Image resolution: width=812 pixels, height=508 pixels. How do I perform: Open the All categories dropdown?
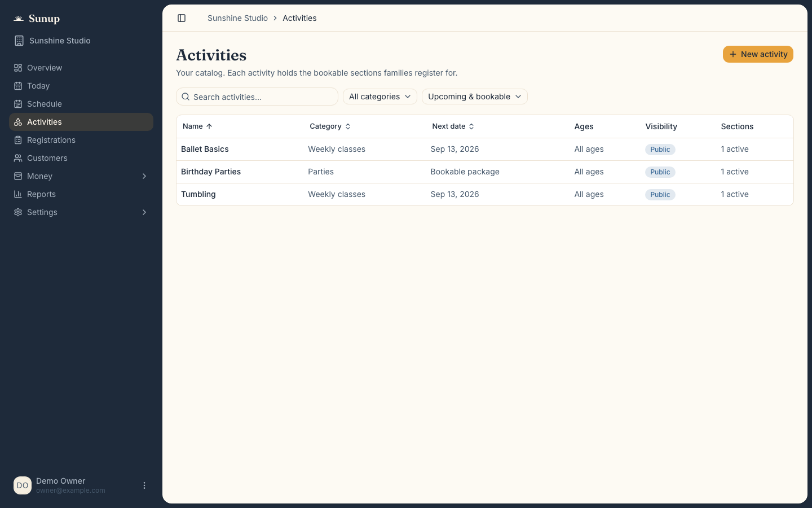pos(380,97)
